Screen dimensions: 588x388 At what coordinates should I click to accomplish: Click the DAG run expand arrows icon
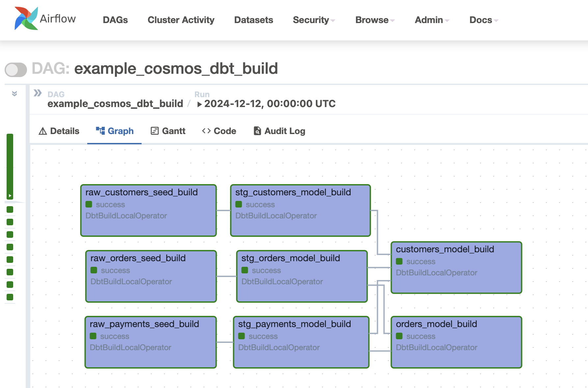37,93
